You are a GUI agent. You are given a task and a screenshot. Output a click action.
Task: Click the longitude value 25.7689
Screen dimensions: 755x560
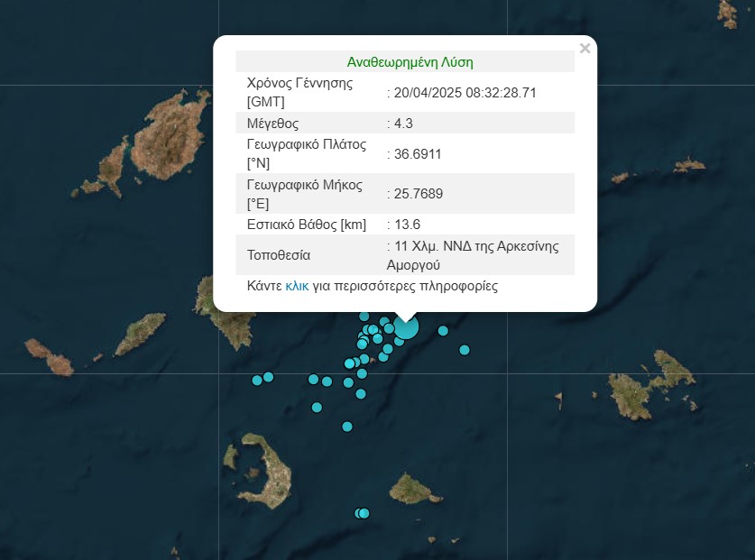click(x=416, y=194)
